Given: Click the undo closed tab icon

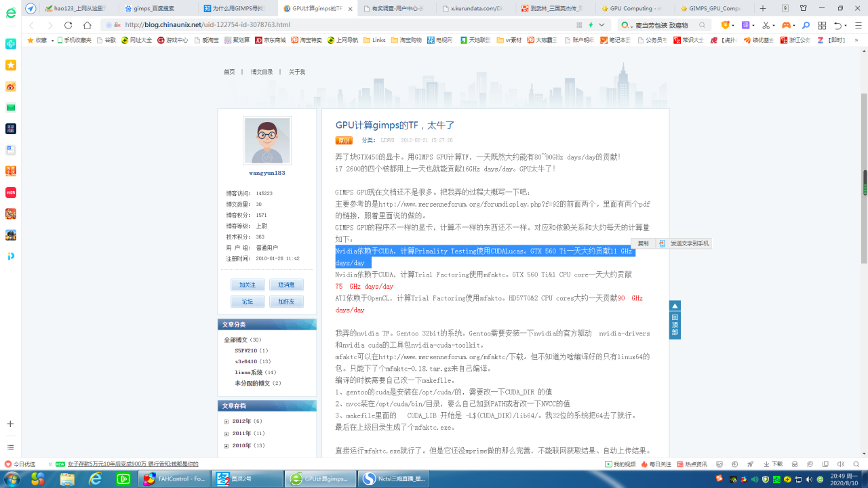Looking at the screenshot, I should (839, 25).
